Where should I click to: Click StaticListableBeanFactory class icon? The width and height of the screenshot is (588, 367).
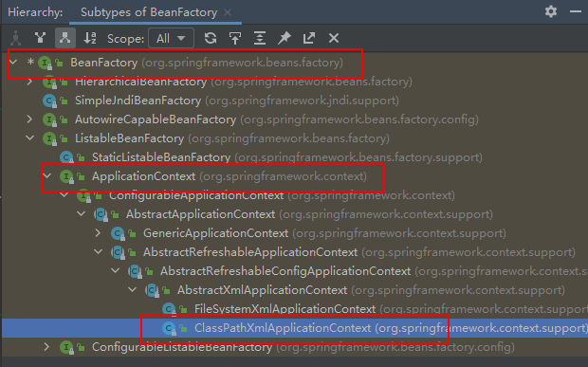(x=66, y=157)
